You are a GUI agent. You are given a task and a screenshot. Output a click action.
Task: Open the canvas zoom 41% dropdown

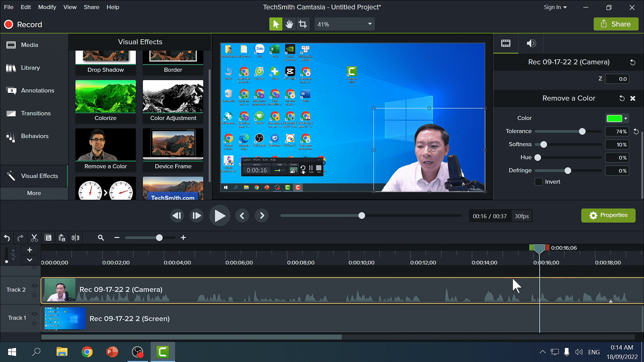[x=344, y=24]
